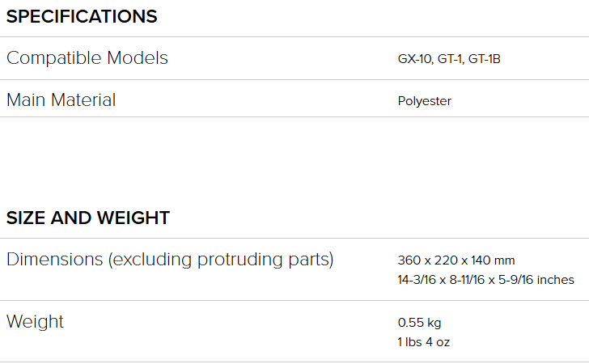This screenshot has height=364, width=589.
Task: Click the word SIZE in the heading
Action: 27,218
